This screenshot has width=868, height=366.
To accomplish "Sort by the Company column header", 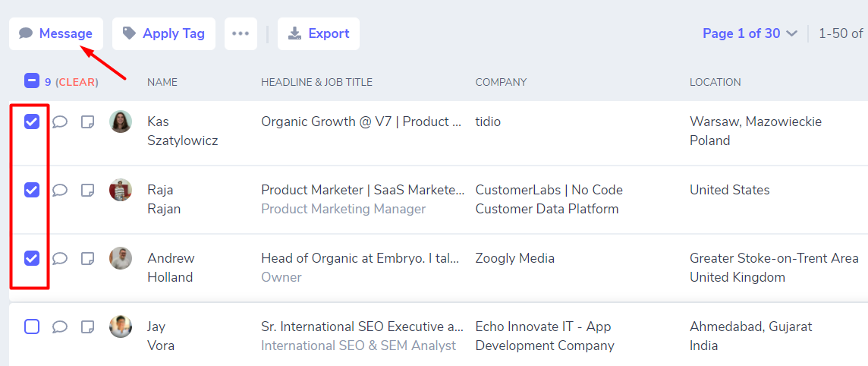I will point(501,82).
